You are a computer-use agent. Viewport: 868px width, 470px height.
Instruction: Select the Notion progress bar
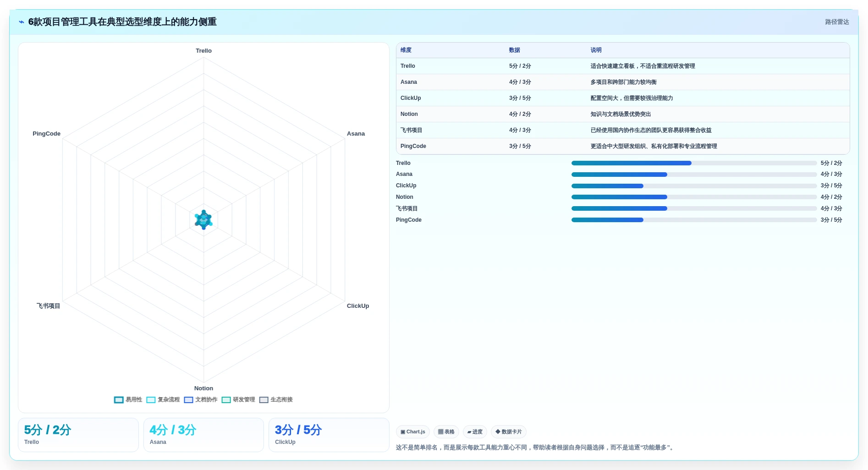(x=694, y=197)
